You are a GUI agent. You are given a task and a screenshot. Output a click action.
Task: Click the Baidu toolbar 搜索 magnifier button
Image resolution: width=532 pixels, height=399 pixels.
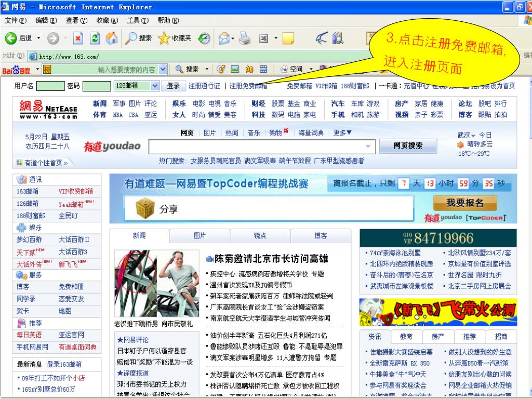(187, 69)
